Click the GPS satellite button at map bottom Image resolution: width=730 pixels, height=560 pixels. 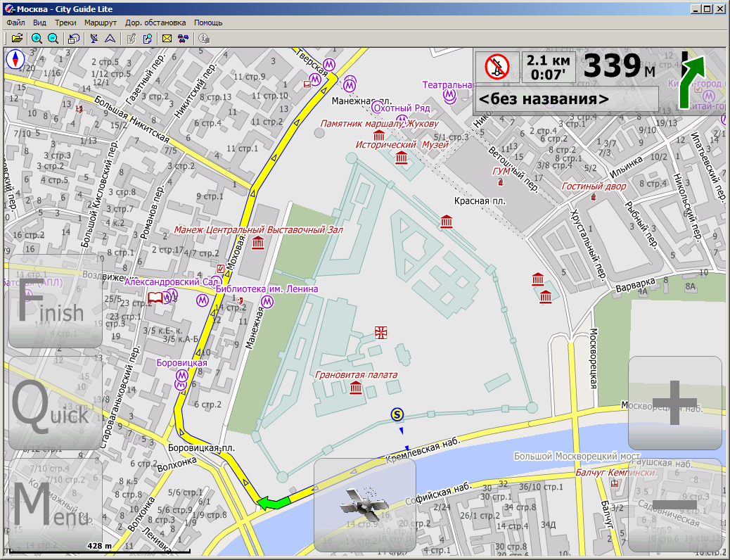tap(364, 505)
